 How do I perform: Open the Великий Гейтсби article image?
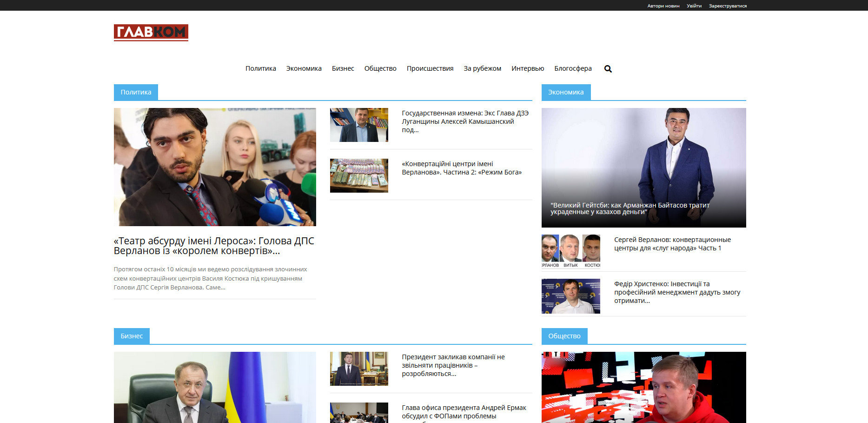click(x=643, y=168)
